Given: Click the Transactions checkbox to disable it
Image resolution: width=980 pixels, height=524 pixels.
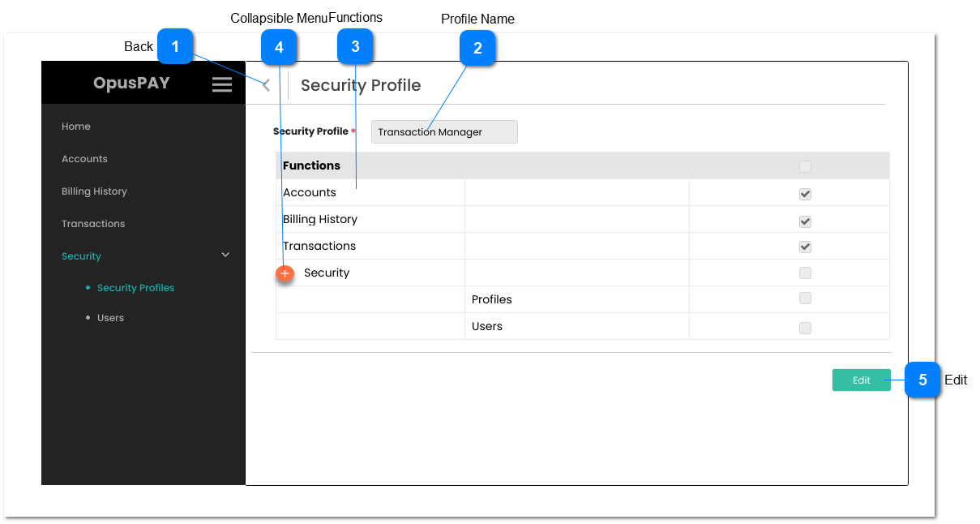Looking at the screenshot, I should click(805, 247).
